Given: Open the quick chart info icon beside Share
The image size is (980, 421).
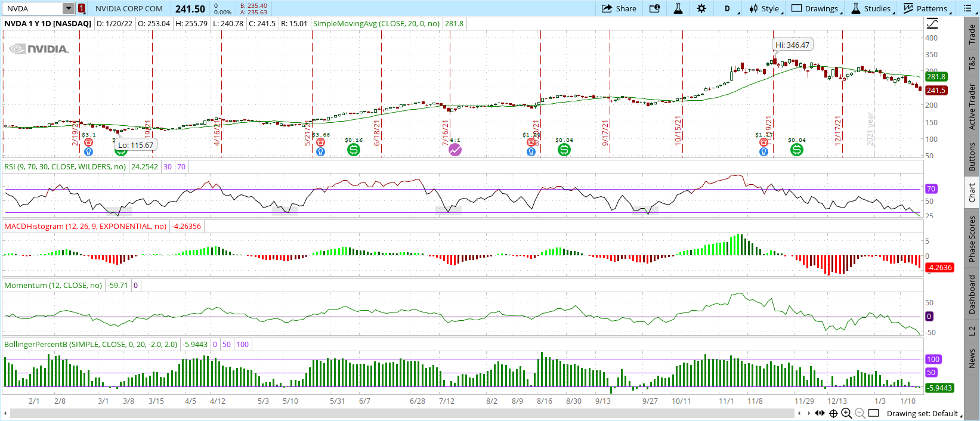Looking at the screenshot, I should (x=654, y=8).
